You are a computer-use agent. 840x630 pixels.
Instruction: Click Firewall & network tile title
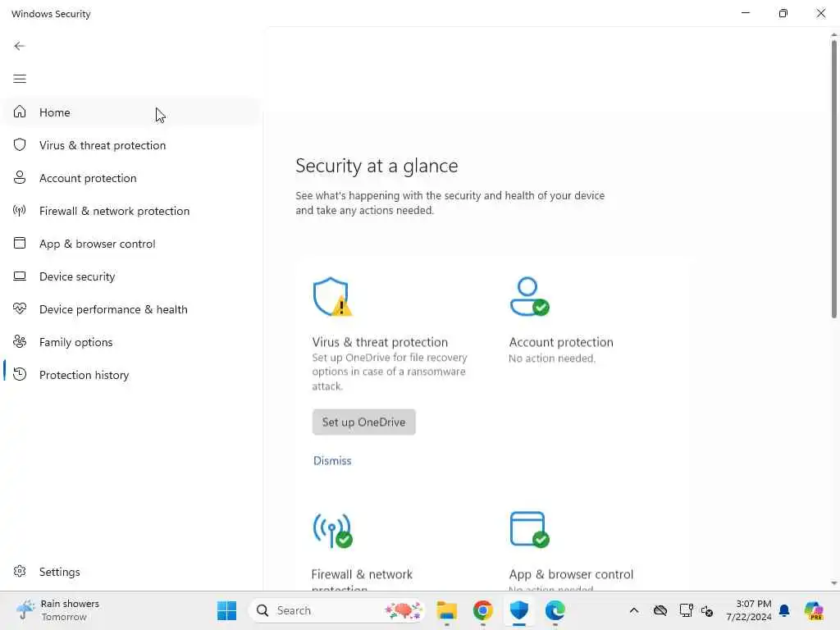coord(362,580)
